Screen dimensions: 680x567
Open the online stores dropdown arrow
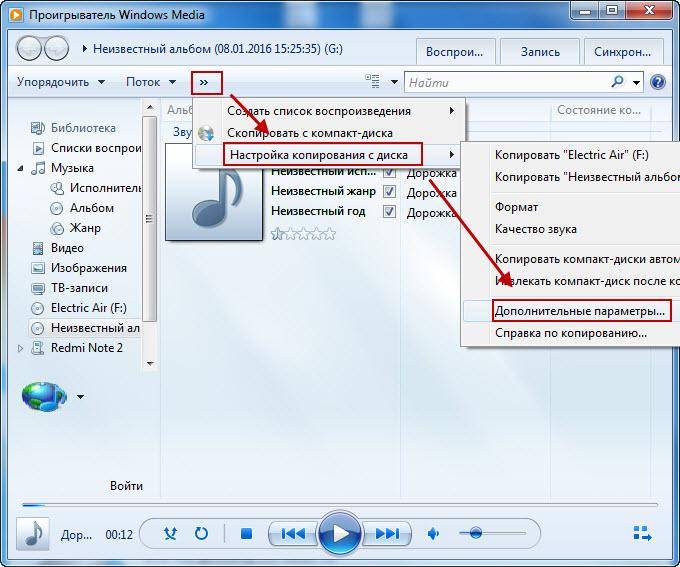[80, 397]
